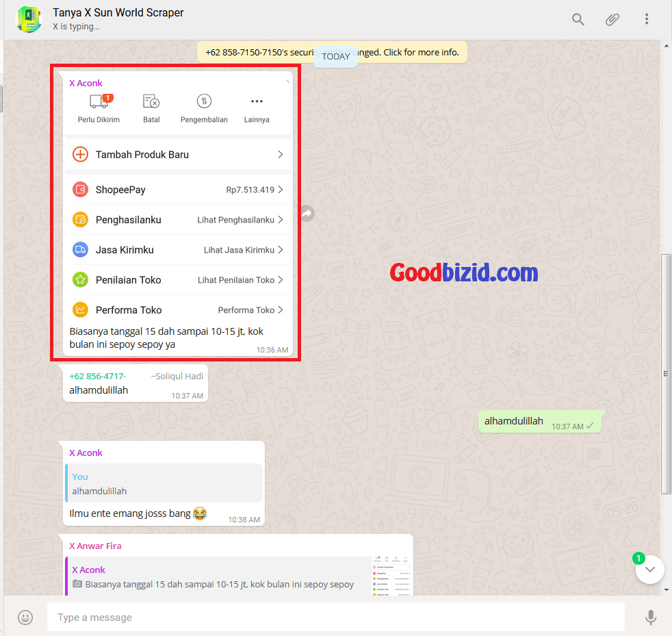
Task: Jump to latest with down arrow button
Action: click(649, 570)
